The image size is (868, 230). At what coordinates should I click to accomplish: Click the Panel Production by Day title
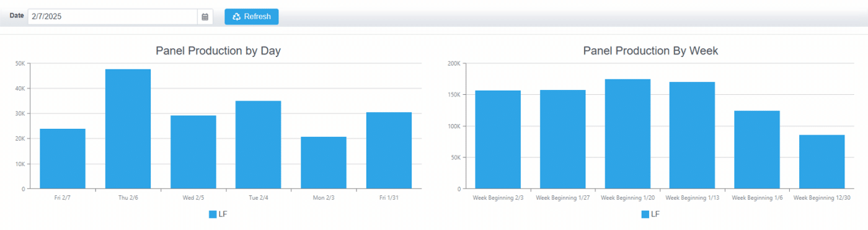[218, 51]
